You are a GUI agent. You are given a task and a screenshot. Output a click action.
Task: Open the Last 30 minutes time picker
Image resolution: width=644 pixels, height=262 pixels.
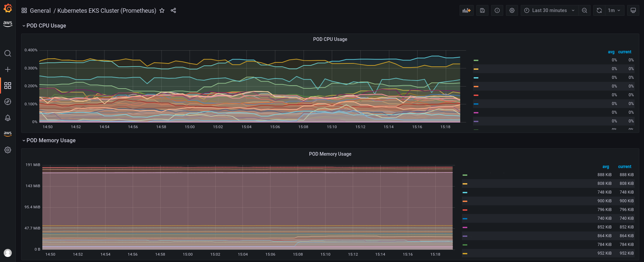tap(550, 10)
